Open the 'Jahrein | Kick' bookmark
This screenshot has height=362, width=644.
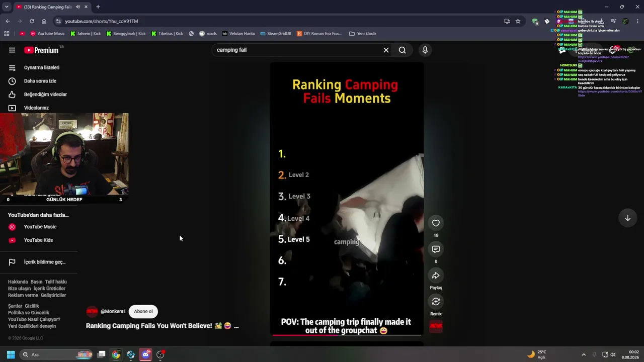tap(86, 34)
